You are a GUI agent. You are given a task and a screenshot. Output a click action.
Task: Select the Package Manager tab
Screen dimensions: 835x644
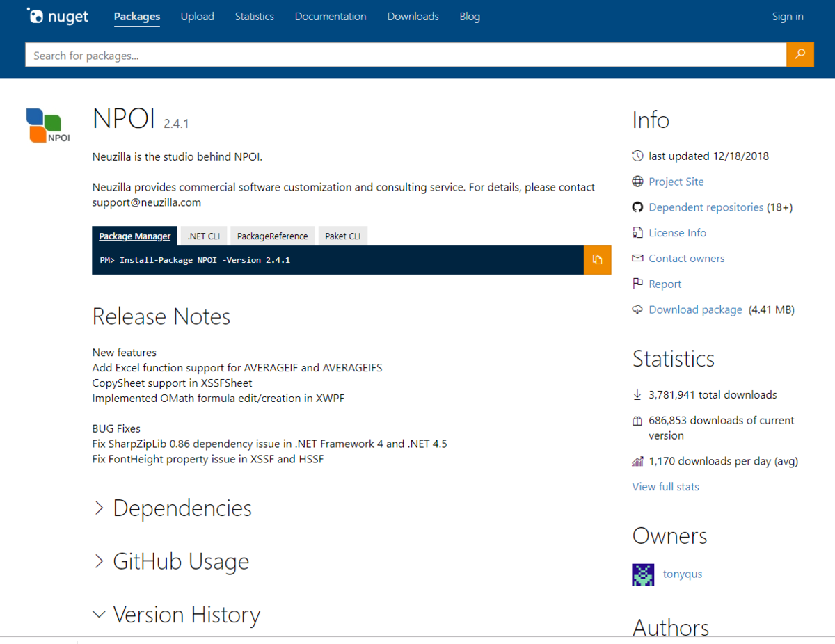coord(134,236)
